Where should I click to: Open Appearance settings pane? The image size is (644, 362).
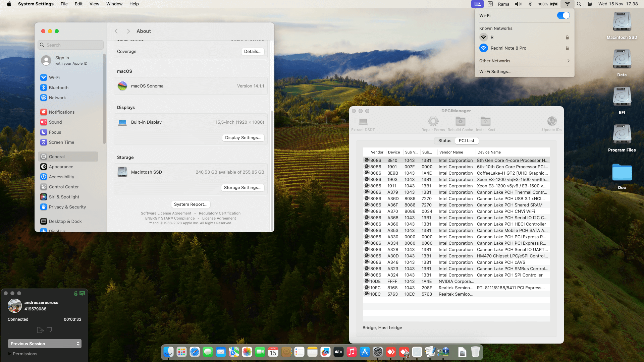68,167
